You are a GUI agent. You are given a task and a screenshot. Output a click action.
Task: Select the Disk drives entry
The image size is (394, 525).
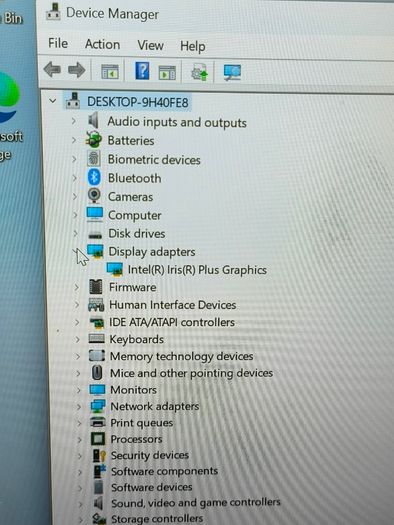point(137,234)
